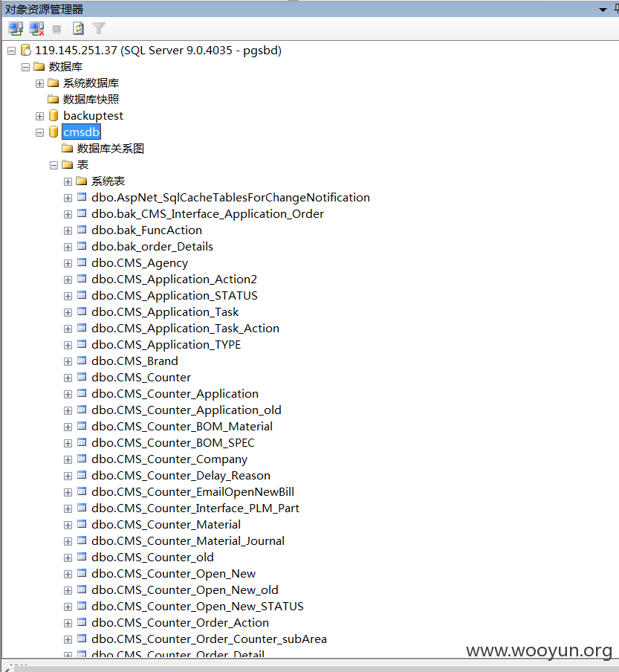Click the server icon for 119.145.251.37
619x672 pixels.
coord(27,51)
